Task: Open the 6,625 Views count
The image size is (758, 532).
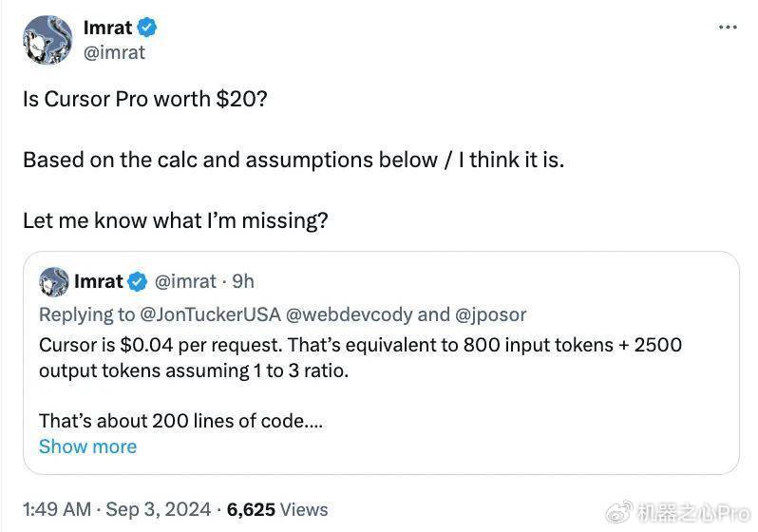Action: click(x=277, y=509)
